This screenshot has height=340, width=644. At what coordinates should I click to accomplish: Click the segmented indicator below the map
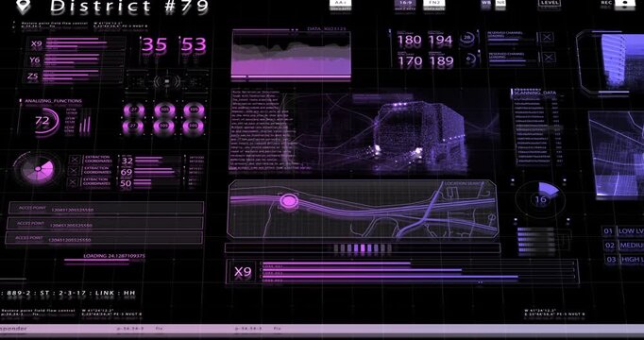[363, 248]
